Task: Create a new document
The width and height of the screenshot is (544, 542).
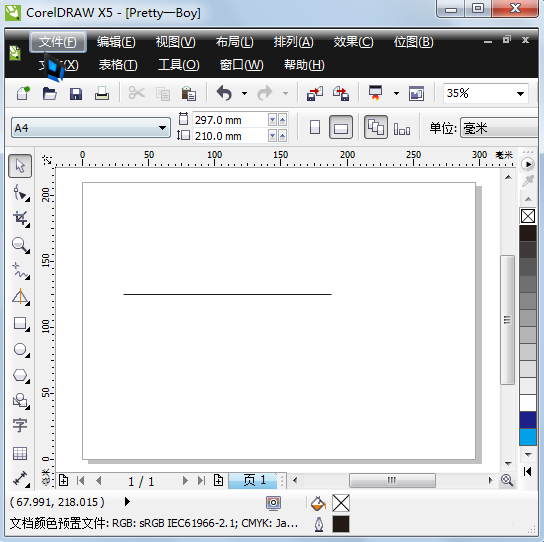Action: (23, 93)
